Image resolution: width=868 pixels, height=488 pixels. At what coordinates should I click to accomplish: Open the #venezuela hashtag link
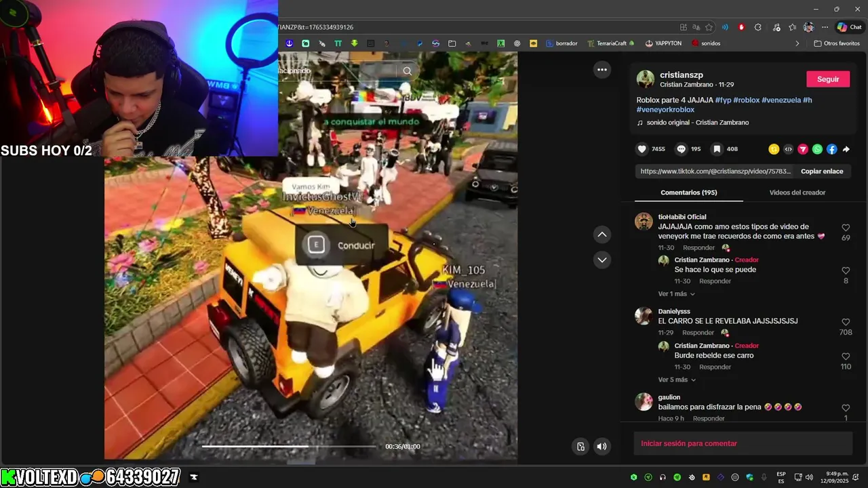pyautogui.click(x=781, y=100)
